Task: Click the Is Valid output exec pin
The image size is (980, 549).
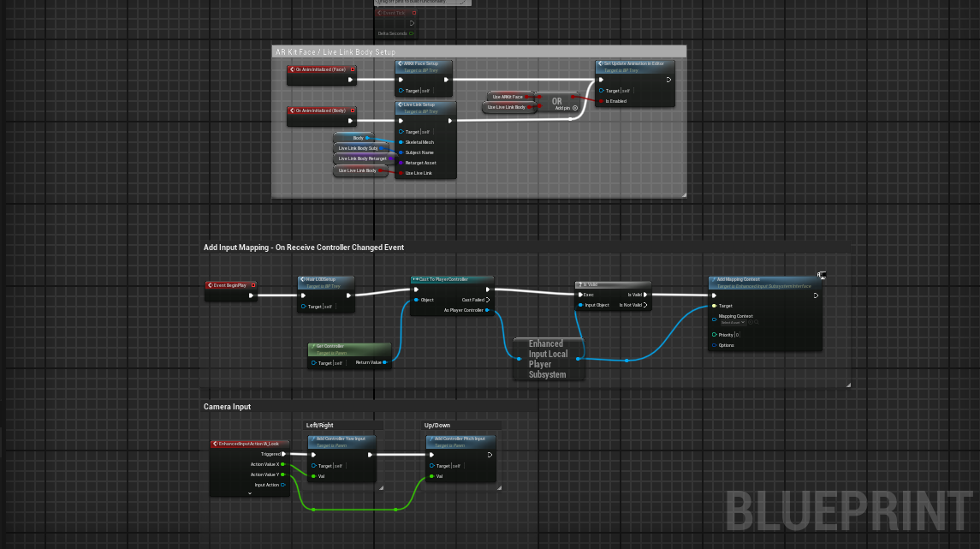Action: tap(644, 295)
